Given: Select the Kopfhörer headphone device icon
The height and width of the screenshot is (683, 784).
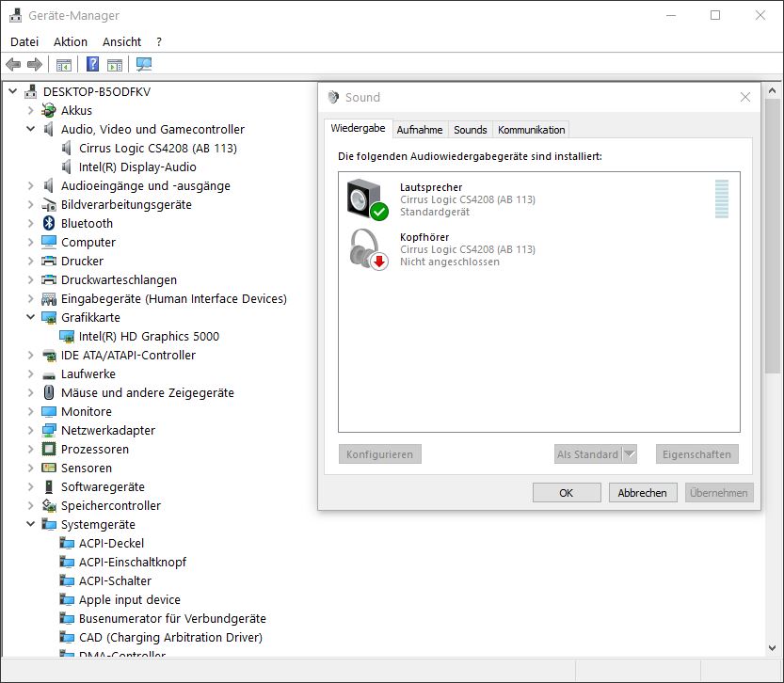Looking at the screenshot, I should pos(366,249).
